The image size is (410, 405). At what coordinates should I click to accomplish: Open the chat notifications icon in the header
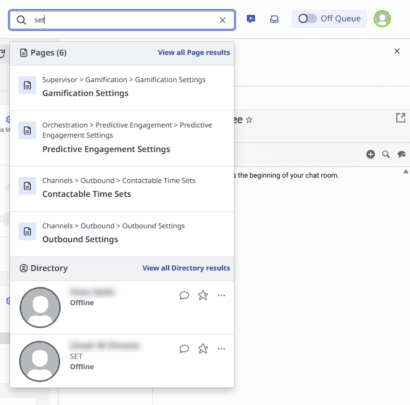pos(251,19)
